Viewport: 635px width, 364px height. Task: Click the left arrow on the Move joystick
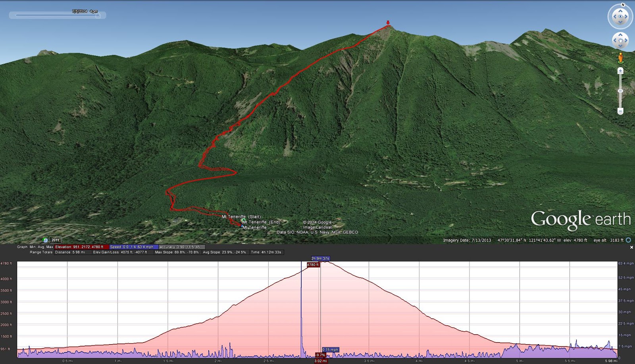point(615,40)
